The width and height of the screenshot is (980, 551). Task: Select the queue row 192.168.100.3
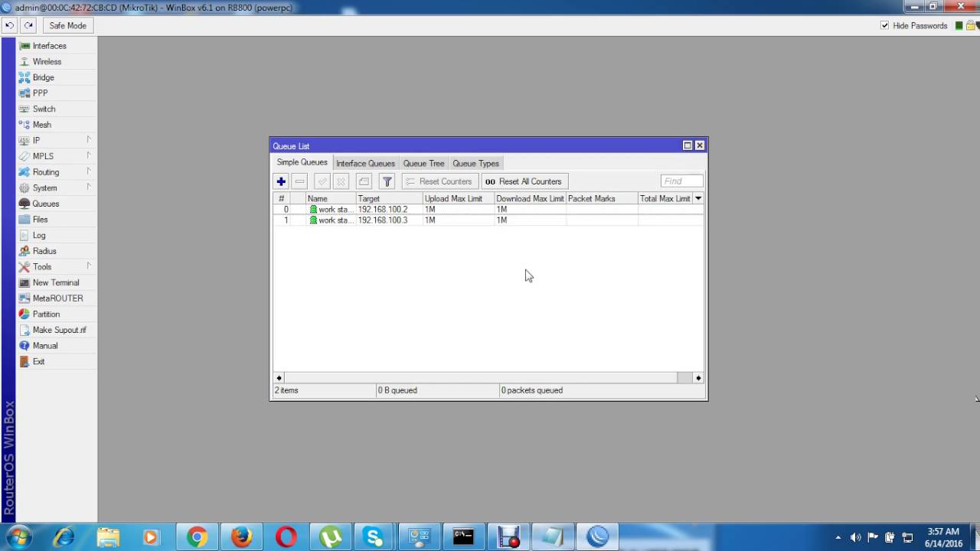point(488,220)
